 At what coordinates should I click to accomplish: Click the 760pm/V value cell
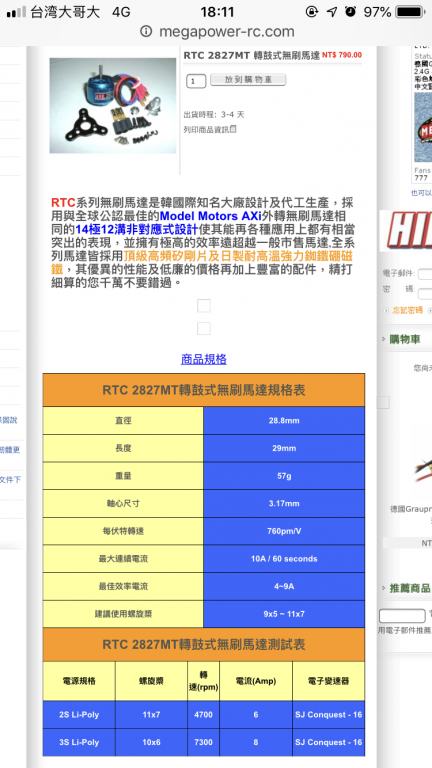[x=284, y=531]
